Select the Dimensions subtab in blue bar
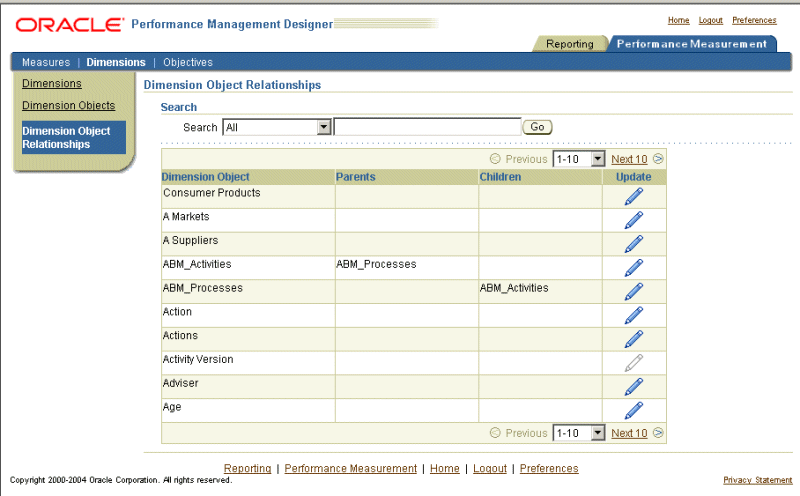The image size is (800, 496). click(x=116, y=62)
